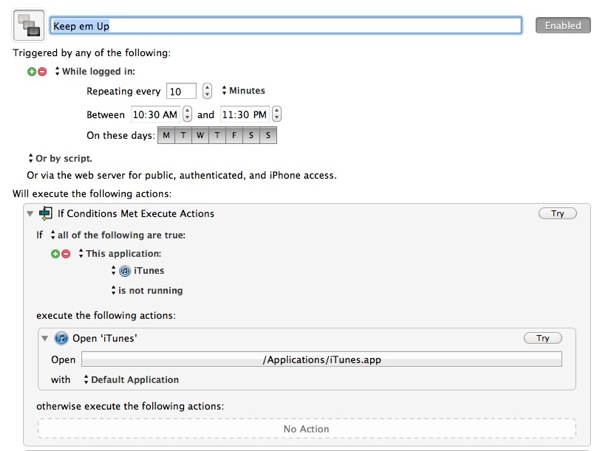Open the 'Default Application' dropdown

(x=131, y=379)
